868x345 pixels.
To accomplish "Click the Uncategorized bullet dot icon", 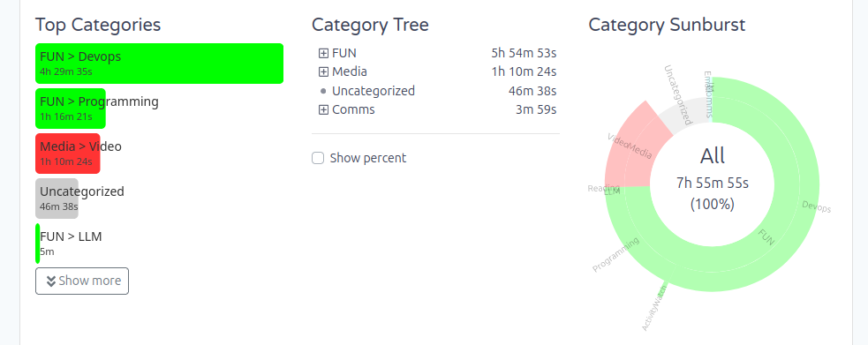I will (324, 91).
